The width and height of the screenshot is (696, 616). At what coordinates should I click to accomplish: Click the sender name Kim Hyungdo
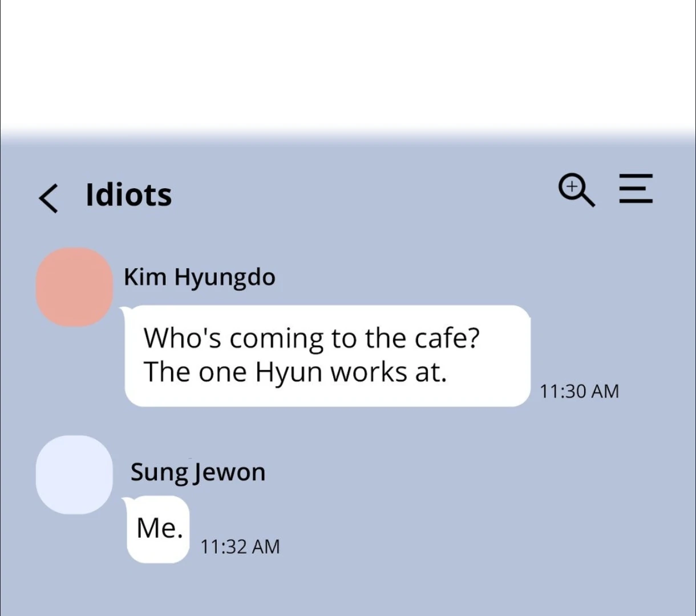[x=199, y=277]
